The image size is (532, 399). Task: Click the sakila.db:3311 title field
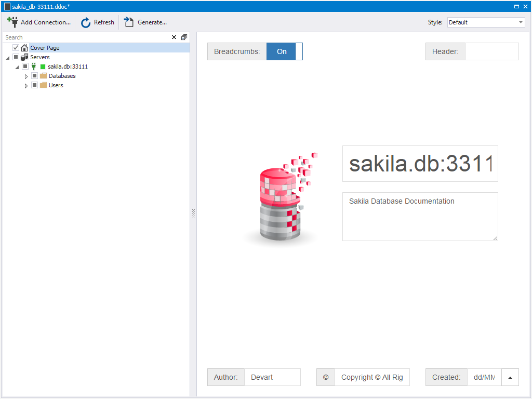pos(420,164)
